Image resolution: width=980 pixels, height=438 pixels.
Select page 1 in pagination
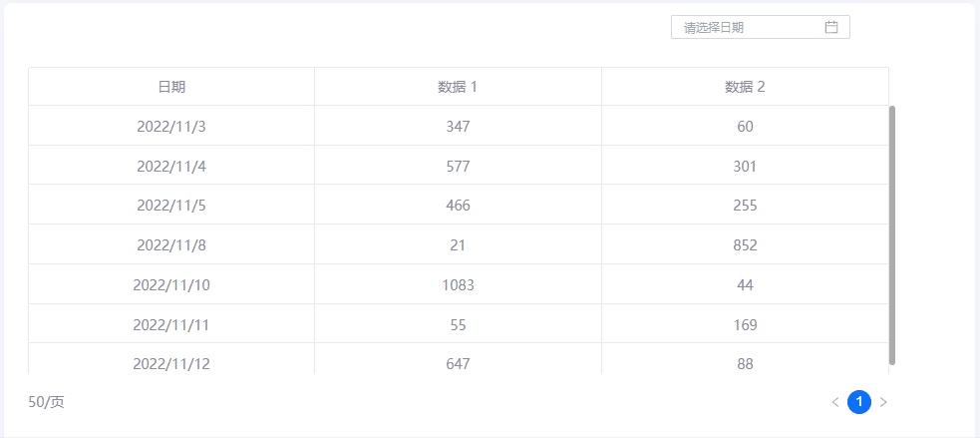click(859, 402)
